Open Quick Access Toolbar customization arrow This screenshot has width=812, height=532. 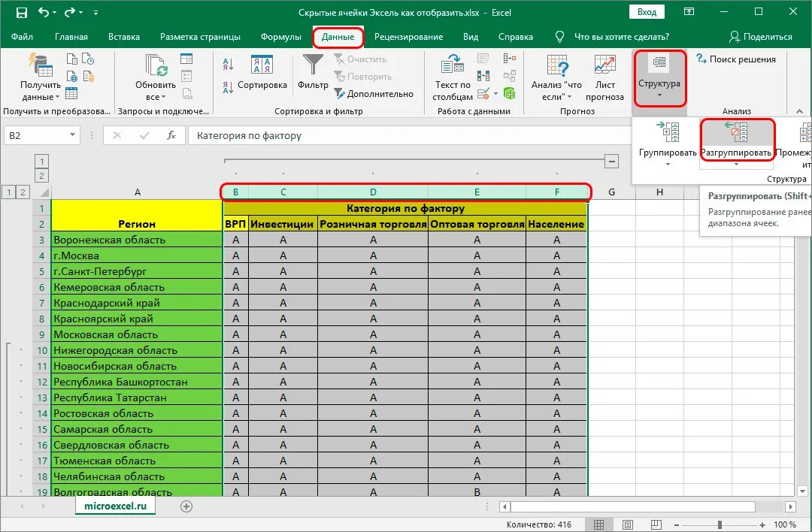(x=95, y=13)
